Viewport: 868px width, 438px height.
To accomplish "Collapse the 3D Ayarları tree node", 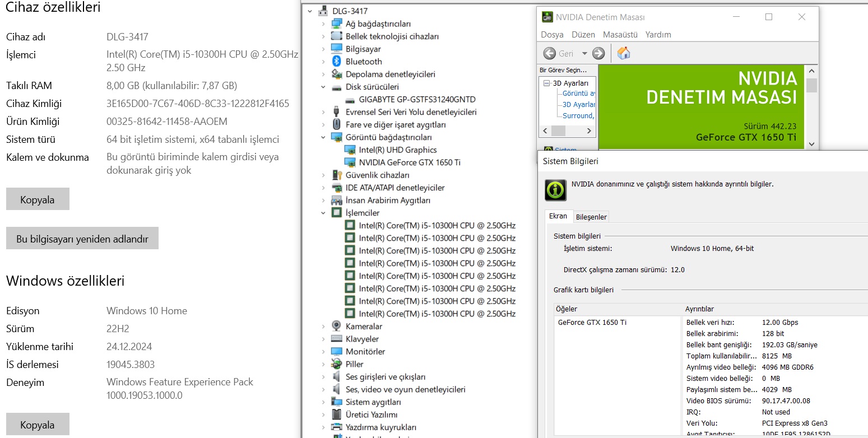I will click(x=547, y=83).
